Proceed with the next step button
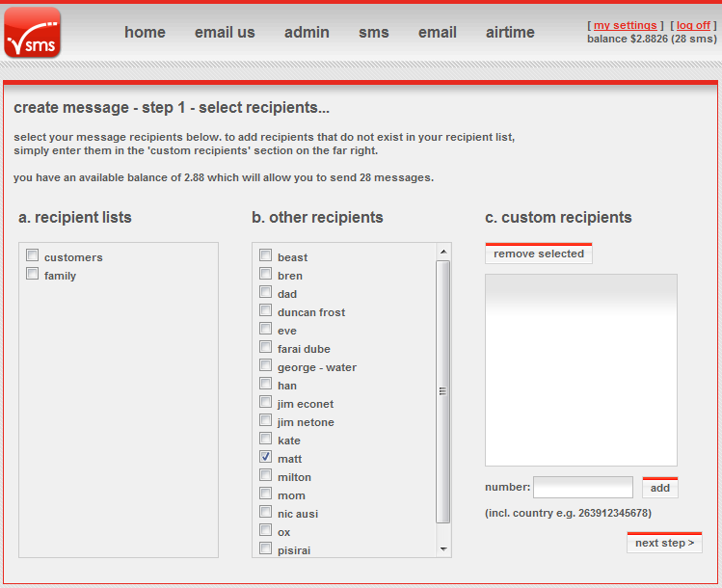The image size is (722, 588). click(664, 543)
